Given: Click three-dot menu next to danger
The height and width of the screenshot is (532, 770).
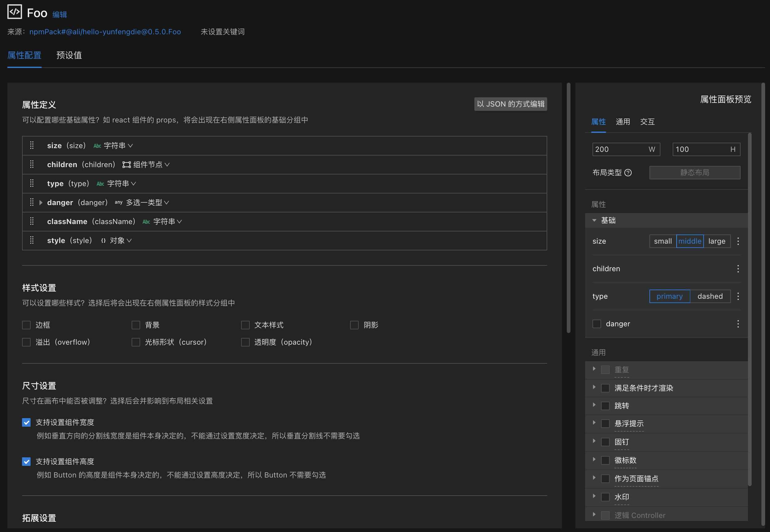Looking at the screenshot, I should click(x=738, y=324).
